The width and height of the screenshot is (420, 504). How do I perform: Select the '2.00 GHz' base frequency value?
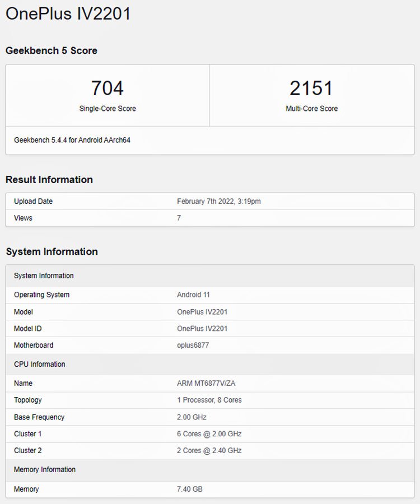(192, 417)
